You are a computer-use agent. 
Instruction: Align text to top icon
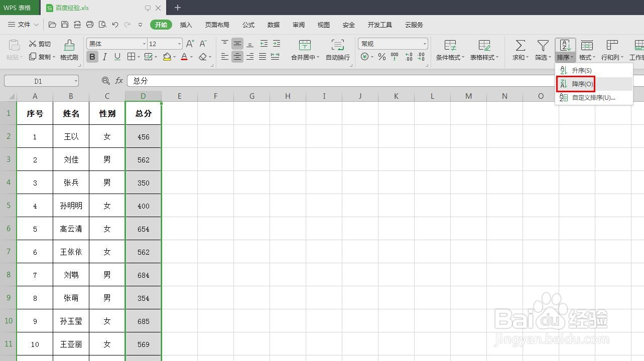point(225,44)
